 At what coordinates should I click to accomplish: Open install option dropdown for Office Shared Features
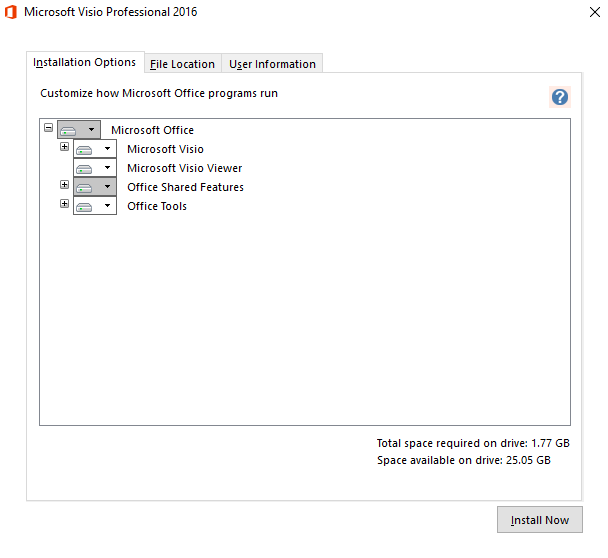tap(95, 187)
